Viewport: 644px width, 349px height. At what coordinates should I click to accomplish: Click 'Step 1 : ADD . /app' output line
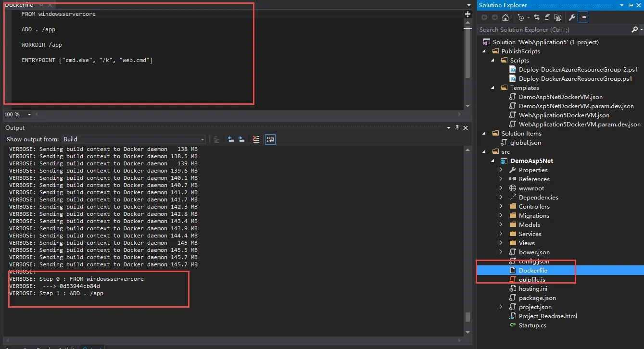(x=71, y=293)
